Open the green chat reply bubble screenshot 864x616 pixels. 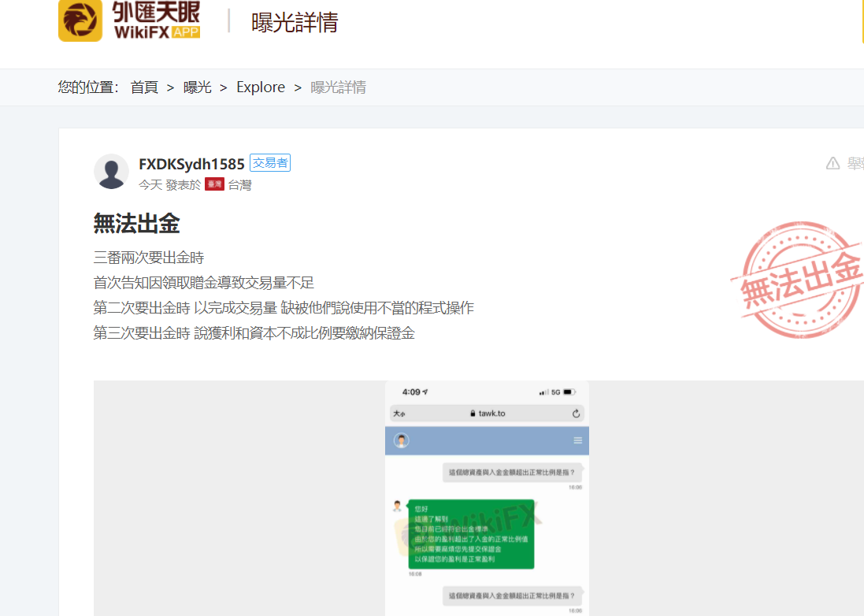471,533
